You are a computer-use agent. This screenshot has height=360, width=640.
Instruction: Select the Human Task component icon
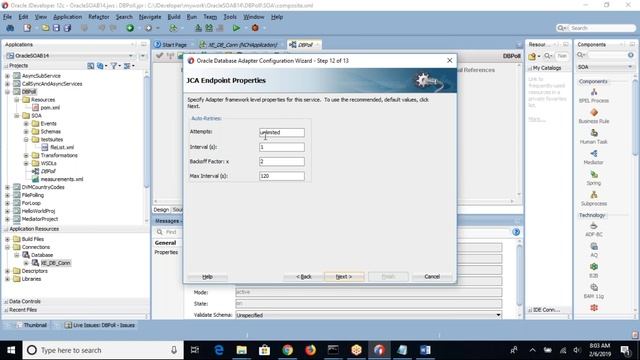[594, 133]
